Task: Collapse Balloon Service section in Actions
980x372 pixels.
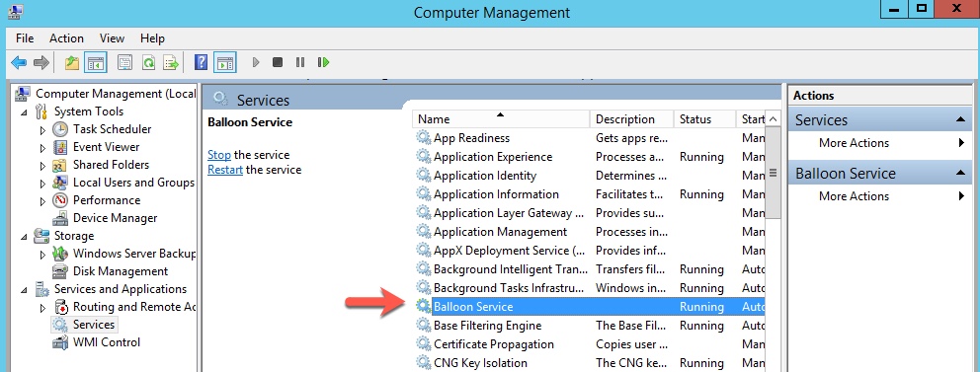Action: coord(960,173)
